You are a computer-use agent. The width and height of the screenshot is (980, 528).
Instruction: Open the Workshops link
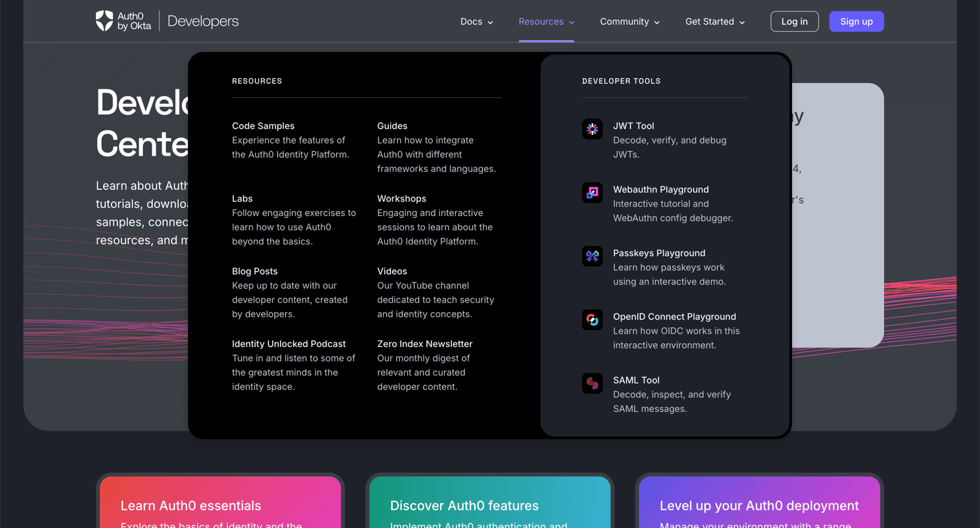click(x=402, y=198)
